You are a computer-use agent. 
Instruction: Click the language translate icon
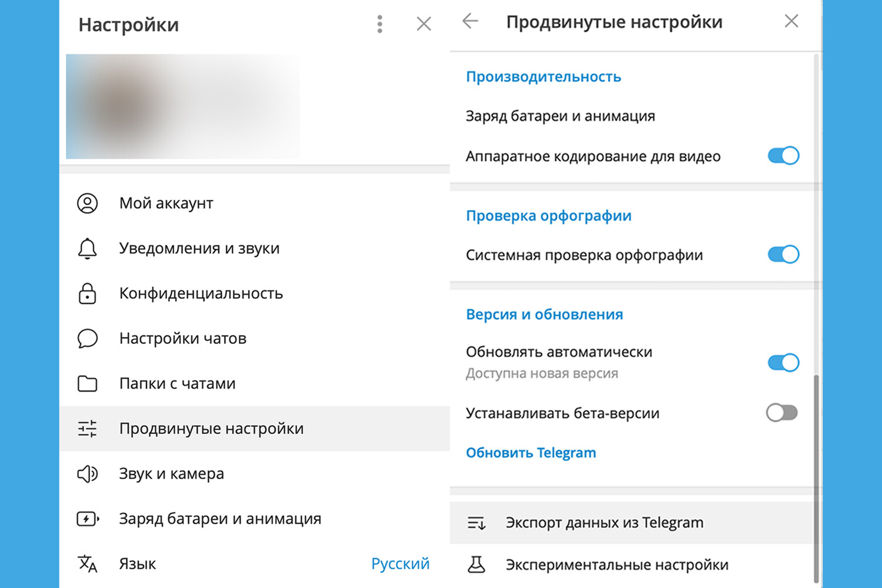(88, 564)
